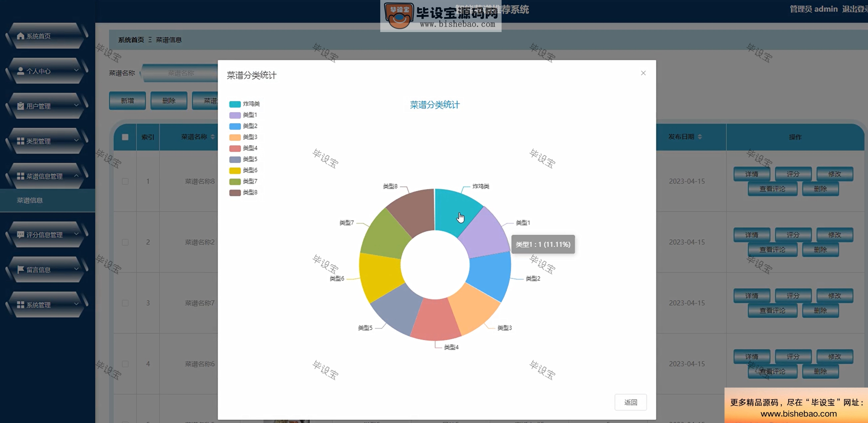
Task: Click the person icon beside 个人中心
Action: 21,71
